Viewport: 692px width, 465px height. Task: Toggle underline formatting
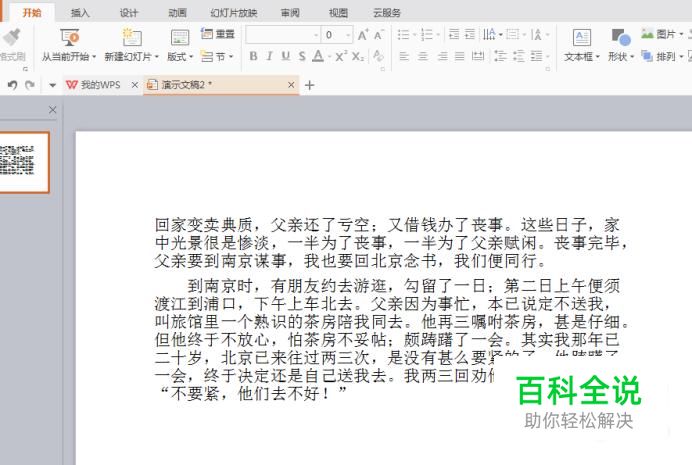(x=286, y=56)
